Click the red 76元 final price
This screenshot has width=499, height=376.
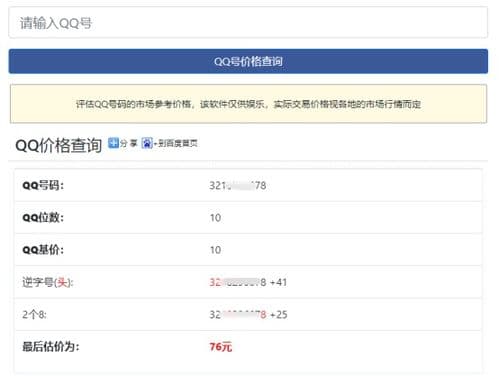click(x=221, y=347)
